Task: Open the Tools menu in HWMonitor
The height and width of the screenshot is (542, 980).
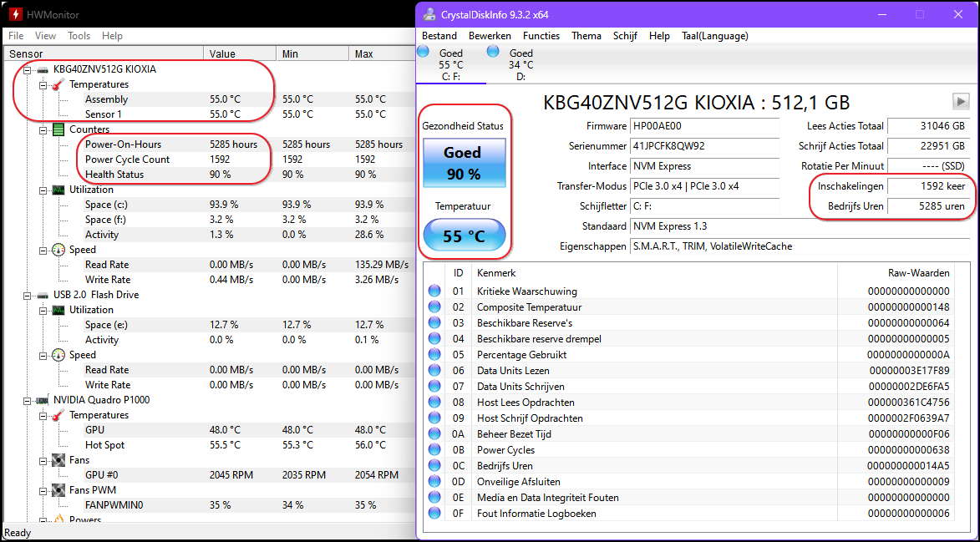Action: (x=79, y=36)
